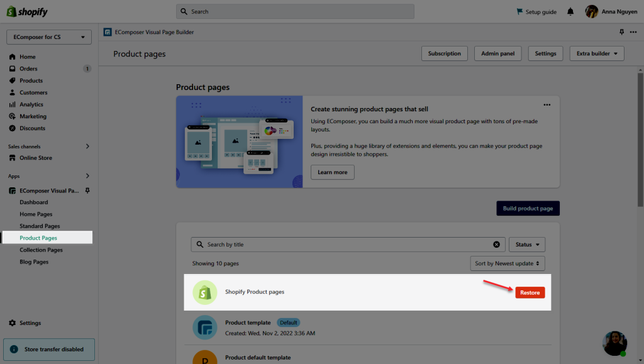The image size is (644, 364).
Task: Click the Build product page button
Action: pyautogui.click(x=528, y=209)
